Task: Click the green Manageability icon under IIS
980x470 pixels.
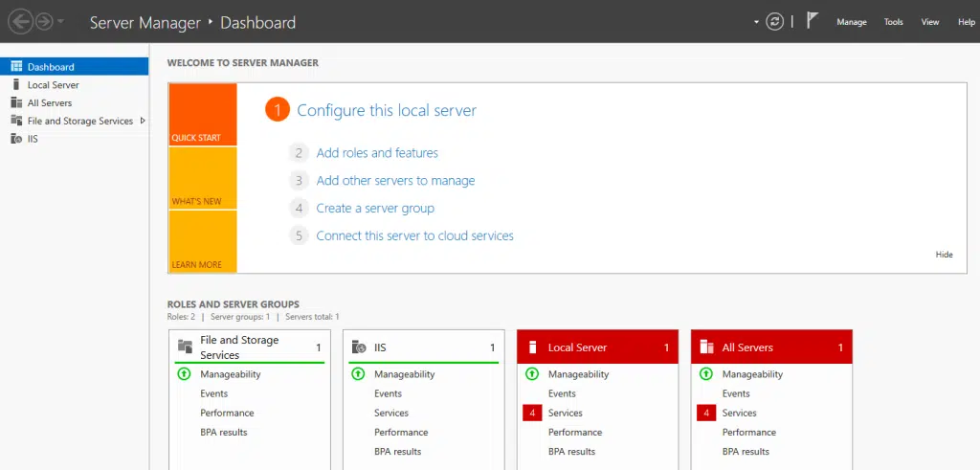Action: (x=359, y=374)
